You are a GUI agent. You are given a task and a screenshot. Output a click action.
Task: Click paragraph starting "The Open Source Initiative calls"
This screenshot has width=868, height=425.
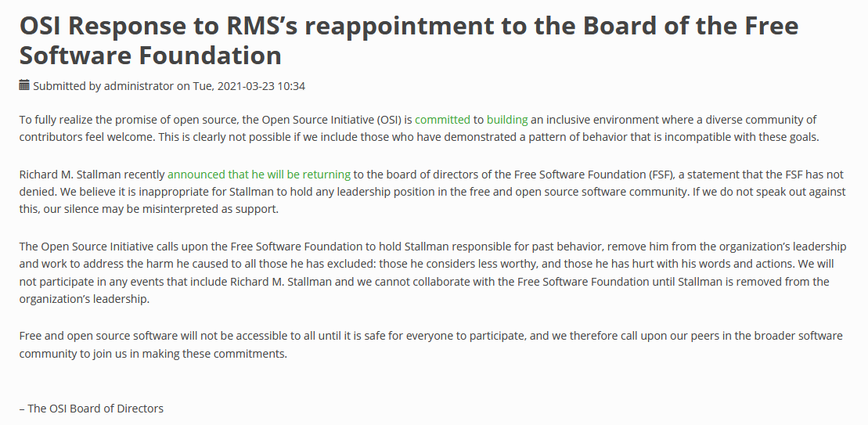coord(432,273)
